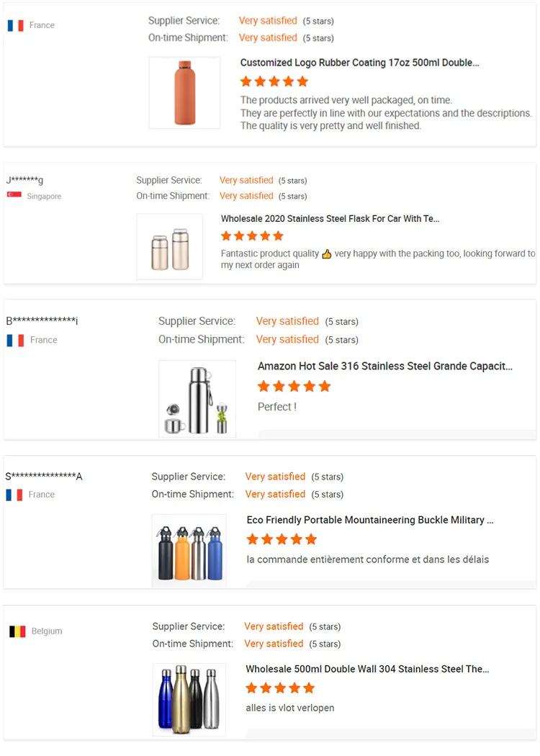The width and height of the screenshot is (540, 756).
Task: Click the star rating above "alles is vlot verlopen"
Action: coord(280,688)
